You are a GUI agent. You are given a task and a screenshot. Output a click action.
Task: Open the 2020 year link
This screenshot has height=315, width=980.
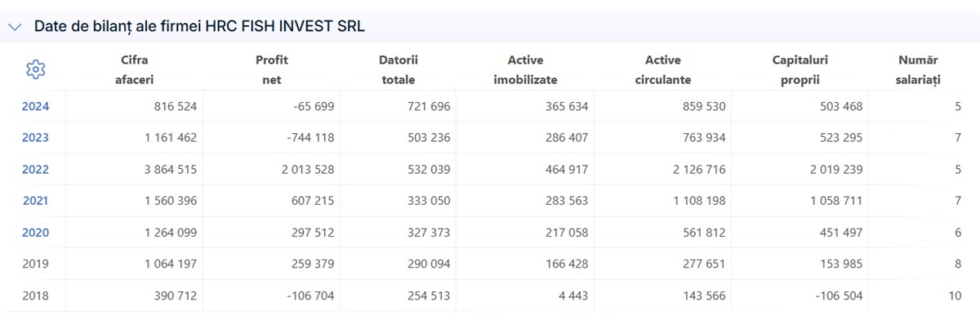pos(35,233)
